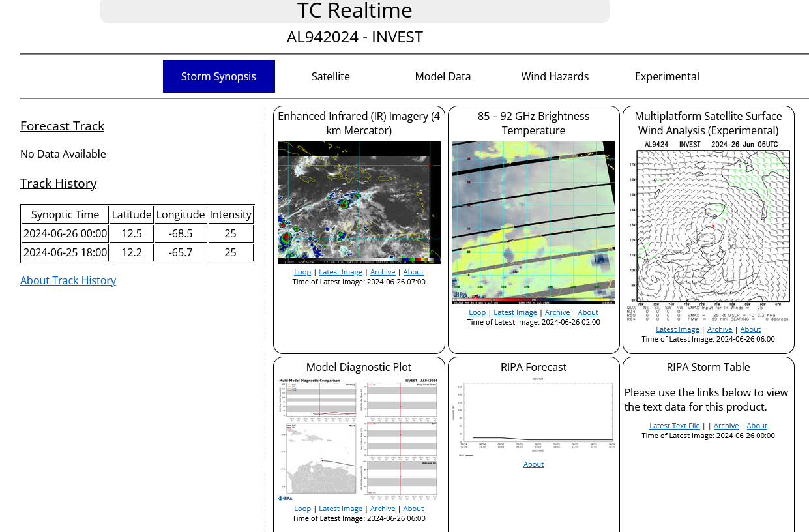Open the RIPA Forecast chart thumbnail
The image size is (809, 532).
click(x=533, y=418)
